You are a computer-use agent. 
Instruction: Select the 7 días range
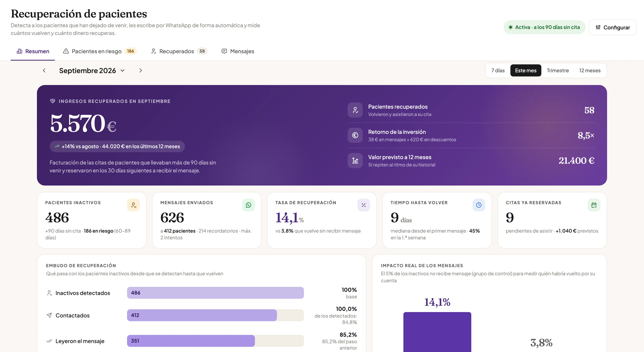(498, 71)
